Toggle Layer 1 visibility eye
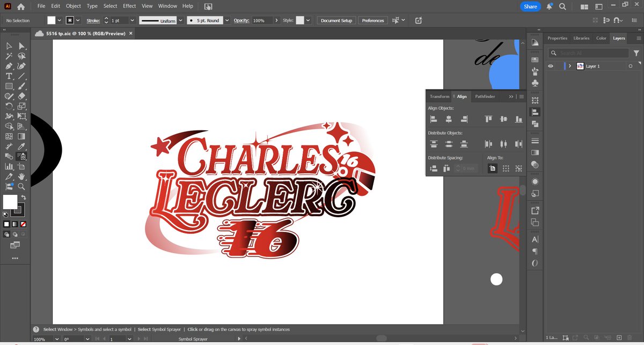 [551, 66]
